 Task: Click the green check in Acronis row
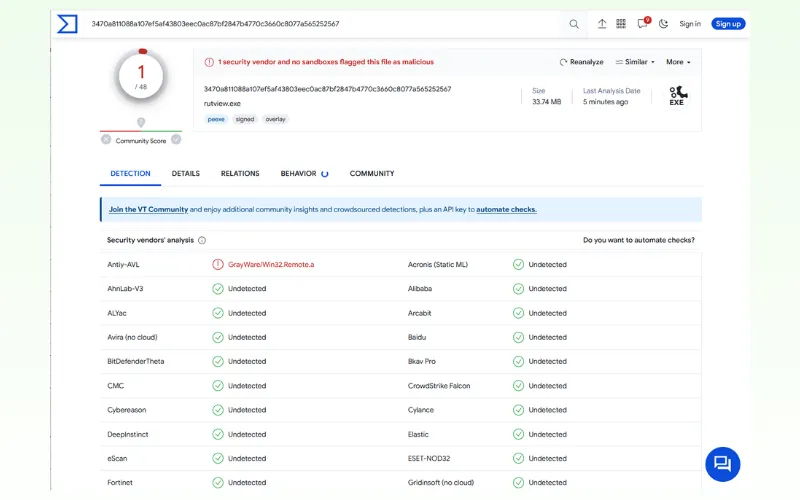(x=518, y=264)
